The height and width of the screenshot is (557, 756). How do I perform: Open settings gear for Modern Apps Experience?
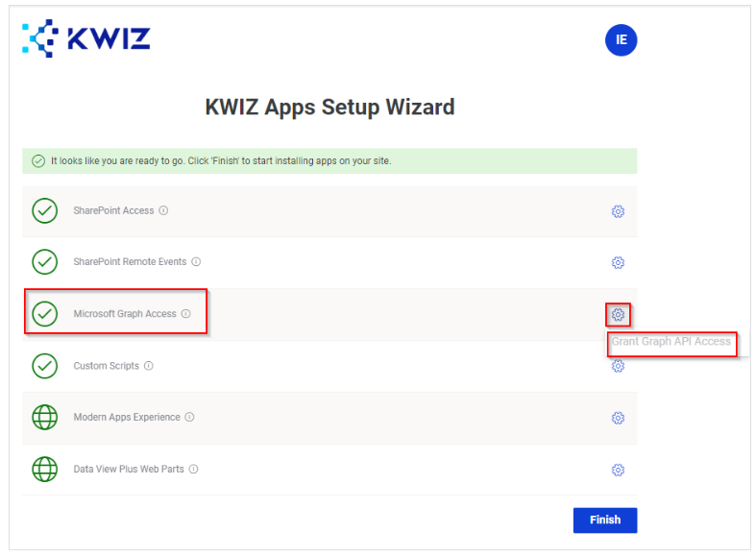point(618,418)
